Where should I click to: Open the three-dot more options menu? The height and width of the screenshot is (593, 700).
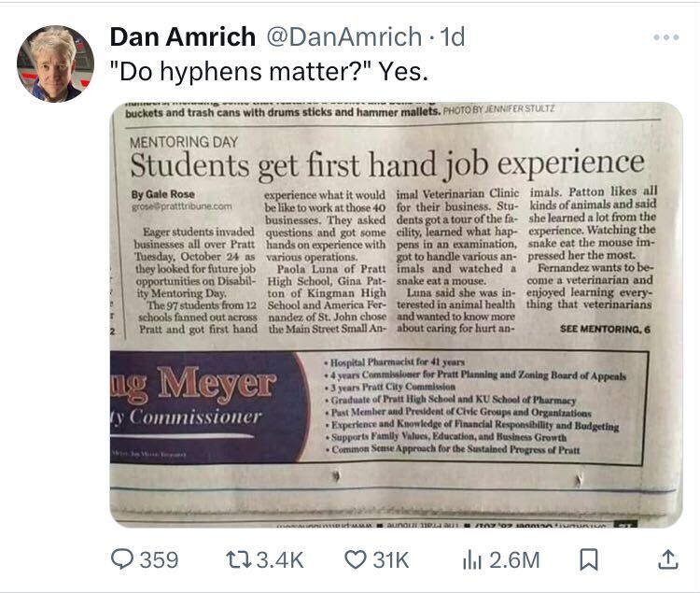pos(666,38)
